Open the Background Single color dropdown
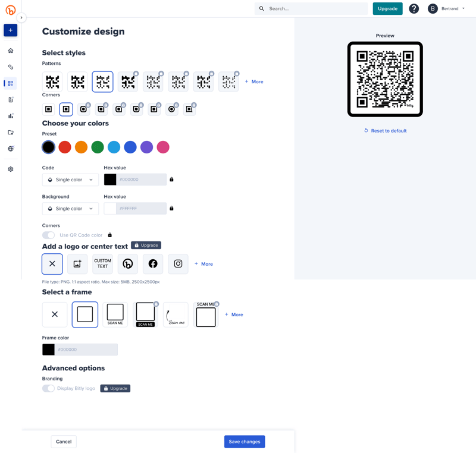 (x=70, y=208)
